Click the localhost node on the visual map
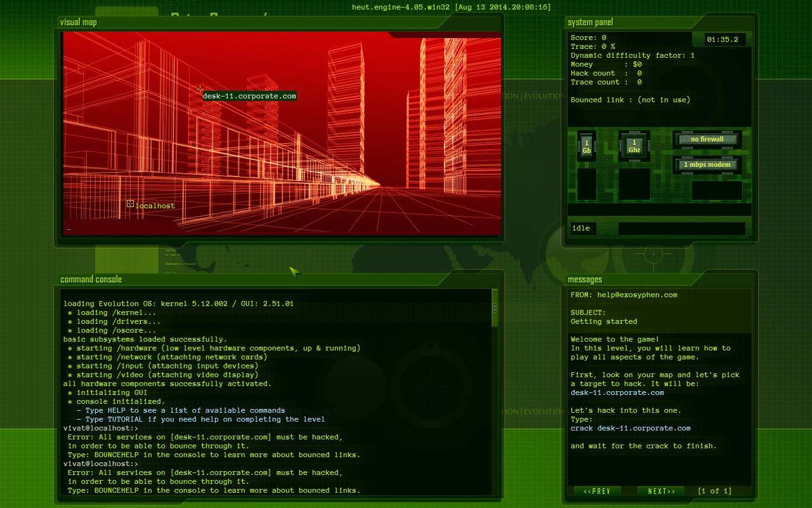The height and width of the screenshot is (508, 812). (x=153, y=205)
